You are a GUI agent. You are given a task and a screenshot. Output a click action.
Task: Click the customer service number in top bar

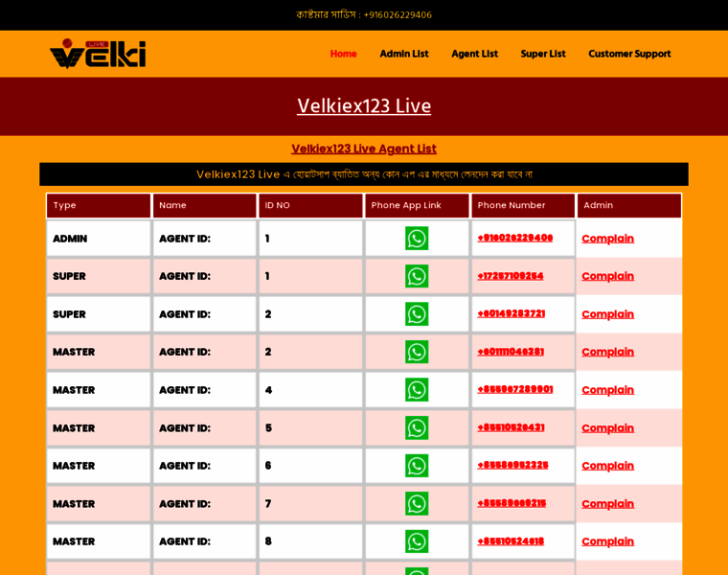[398, 15]
